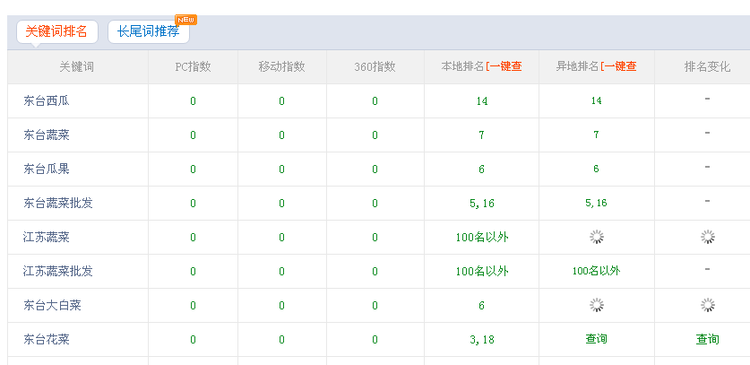Click 查询 in 异地排名 for 东台花菜
The image size is (750, 365).
[x=596, y=339]
